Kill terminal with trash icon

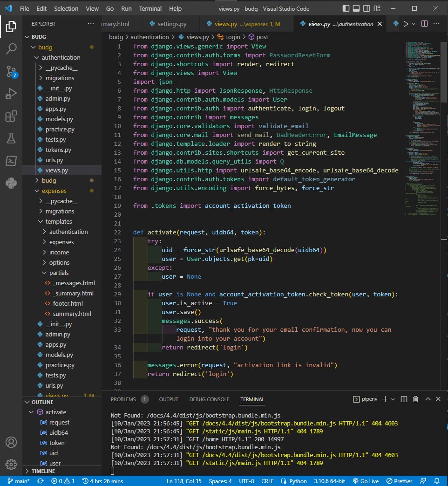point(415,399)
